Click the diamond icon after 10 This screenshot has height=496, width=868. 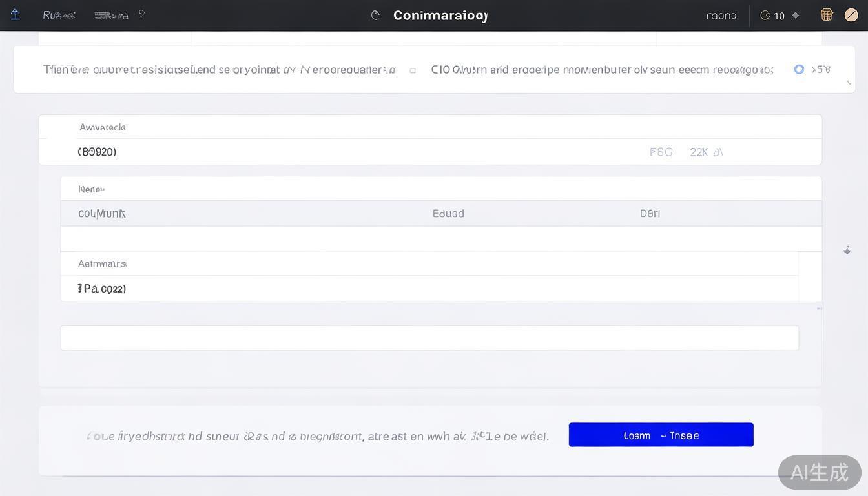pos(796,15)
